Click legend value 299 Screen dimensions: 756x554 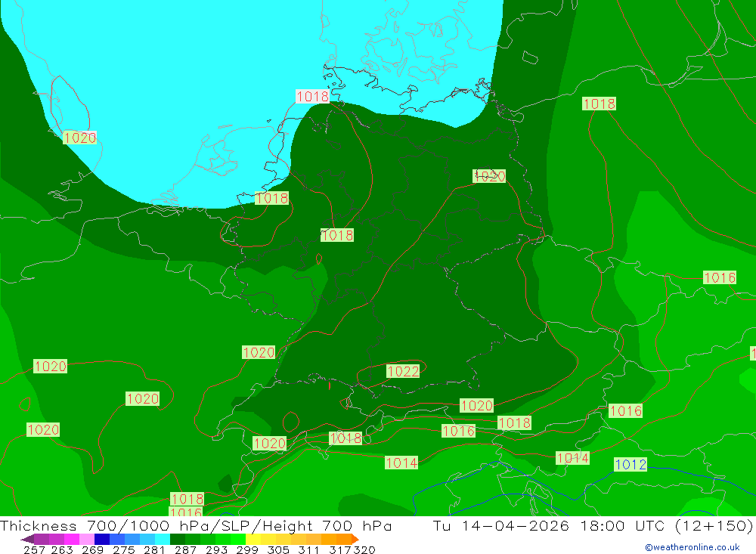247,550
